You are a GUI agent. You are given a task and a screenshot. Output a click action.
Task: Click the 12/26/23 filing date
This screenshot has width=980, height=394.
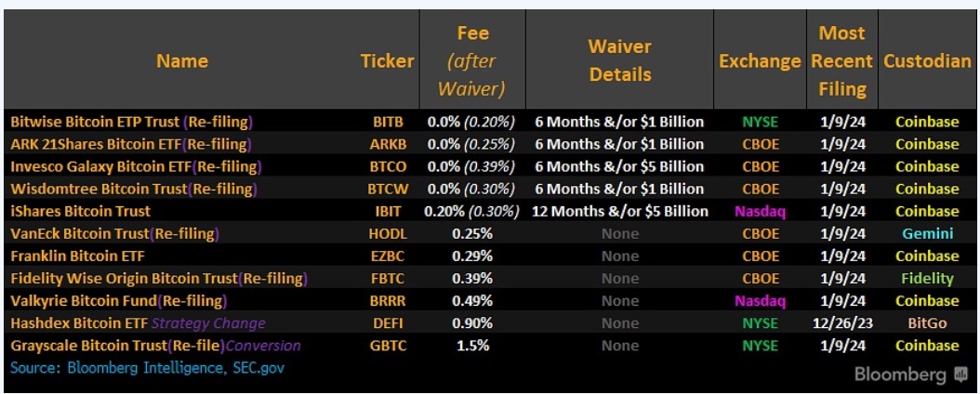[x=842, y=323]
